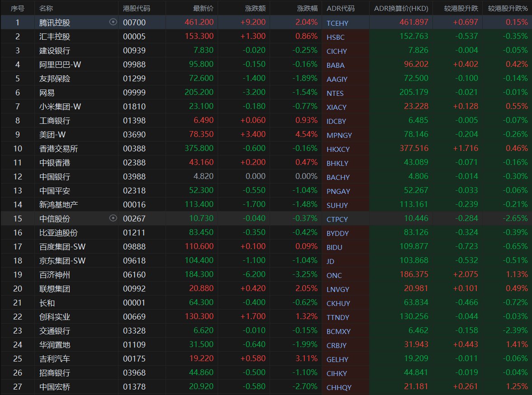Open ADR code TCEHY link
This screenshot has height=395, width=532.
[x=337, y=23]
